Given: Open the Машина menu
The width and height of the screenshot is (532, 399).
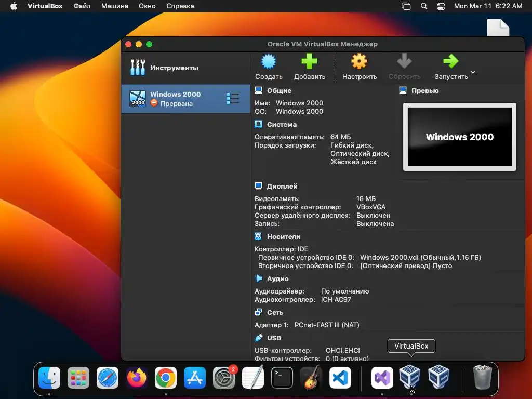Looking at the screenshot, I should 115,6.
